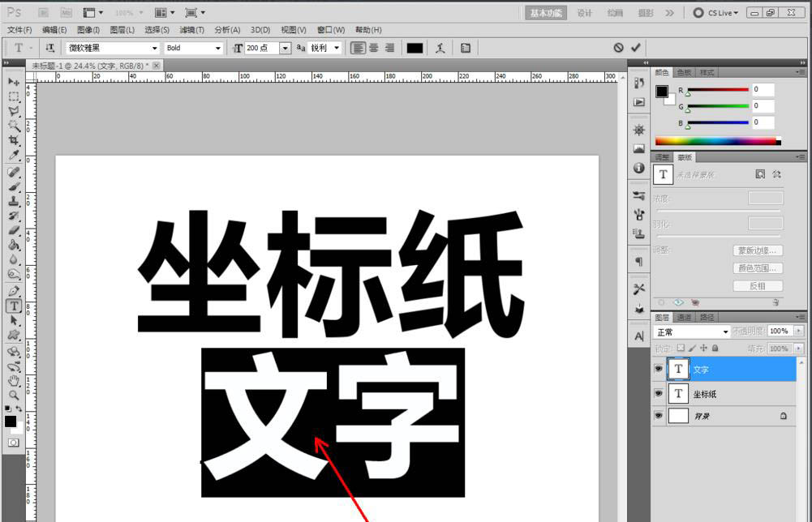Screen dimensions: 812x522
Task: Hide the 坐标纸 layer visibility
Action: (x=659, y=394)
